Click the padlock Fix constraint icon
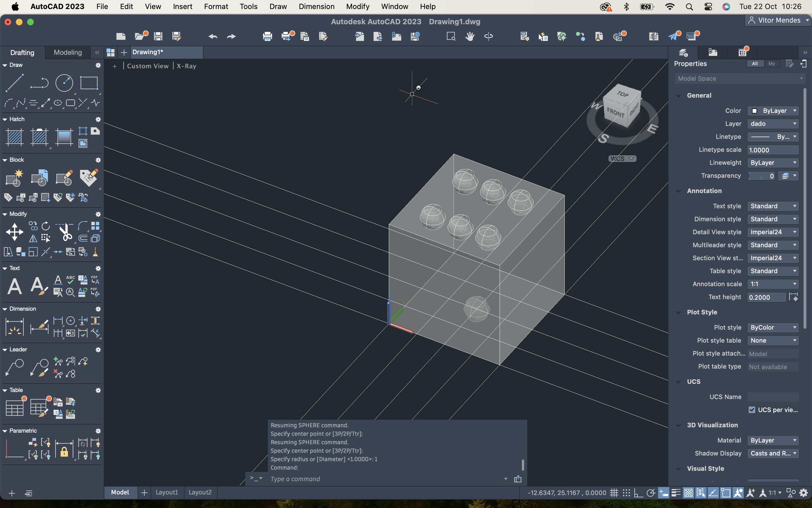The height and width of the screenshot is (508, 812). [64, 450]
